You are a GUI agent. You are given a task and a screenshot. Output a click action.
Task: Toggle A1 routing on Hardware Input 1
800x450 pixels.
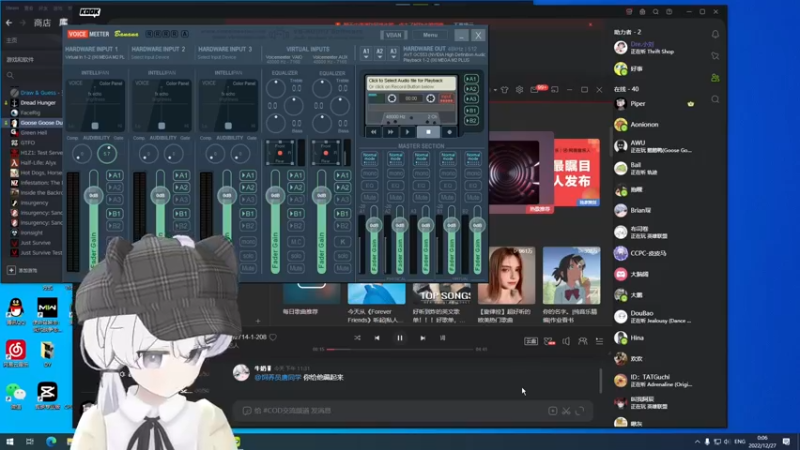click(x=114, y=175)
